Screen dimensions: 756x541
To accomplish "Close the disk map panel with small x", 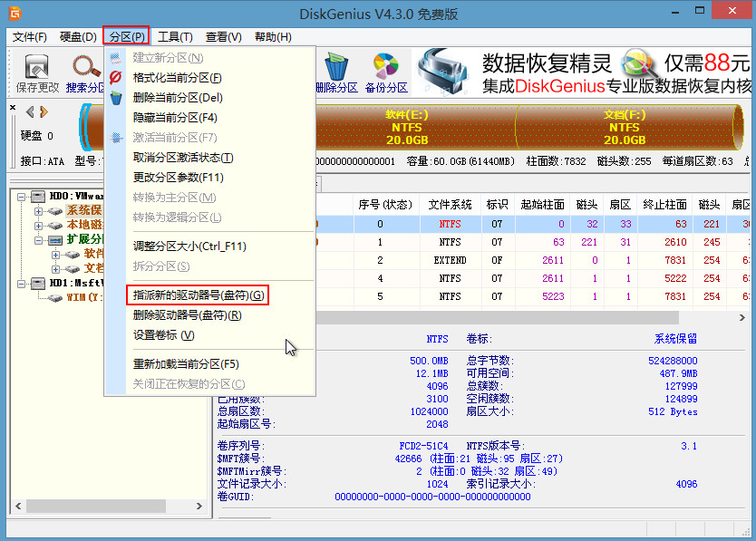I will pos(13,108).
